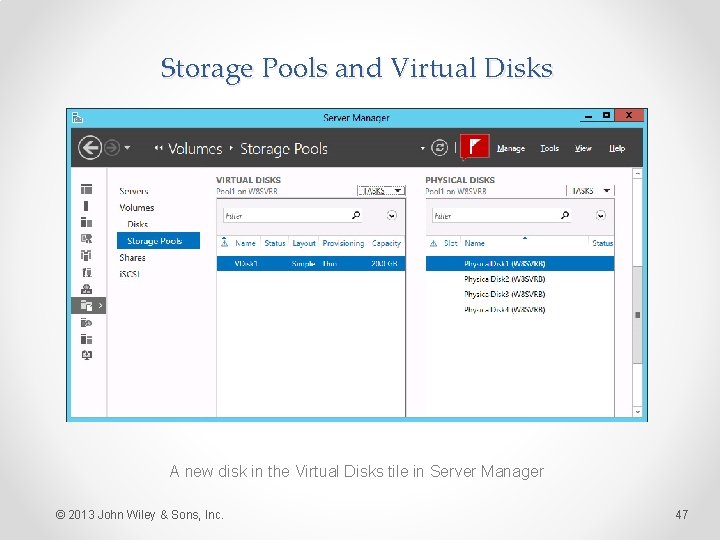
Task: Select the PhysicalDisk3 (W8SVRB) row
Action: pyautogui.click(x=520, y=294)
